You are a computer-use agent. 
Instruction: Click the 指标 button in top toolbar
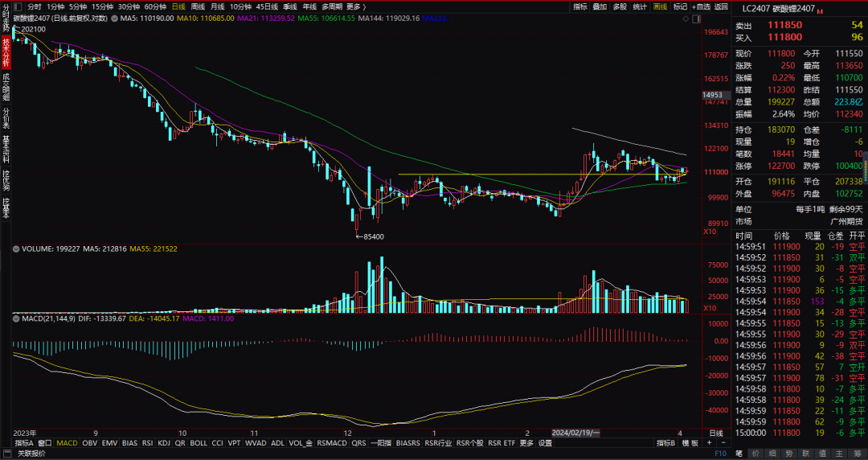click(x=580, y=6)
